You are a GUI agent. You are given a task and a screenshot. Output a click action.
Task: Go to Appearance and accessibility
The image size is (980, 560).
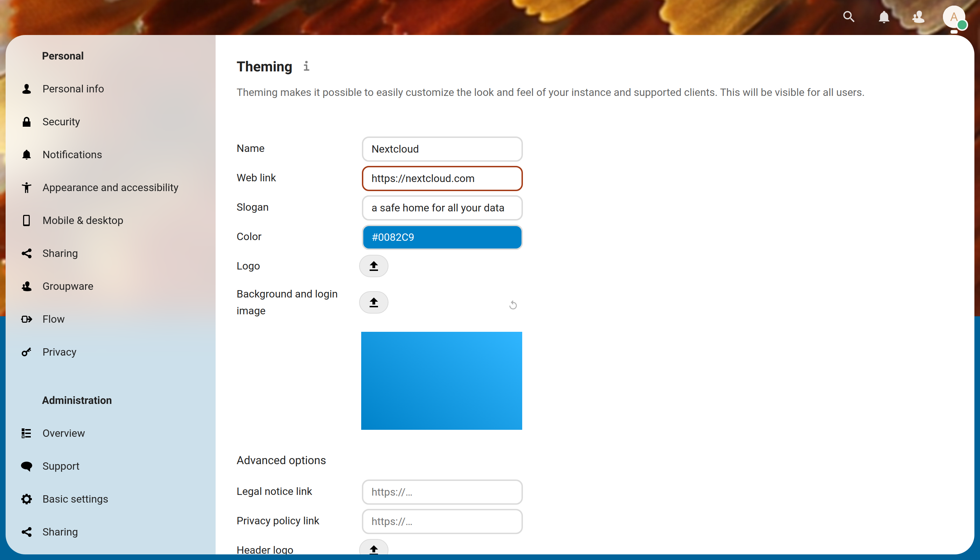(110, 187)
